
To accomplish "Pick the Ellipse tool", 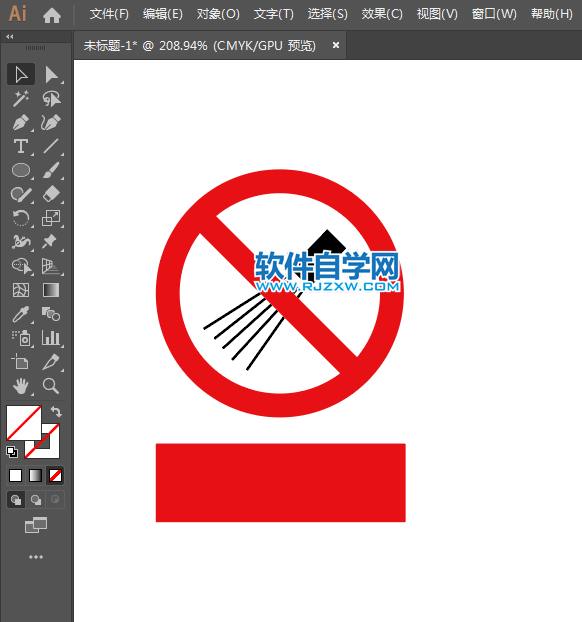I will [x=21, y=170].
